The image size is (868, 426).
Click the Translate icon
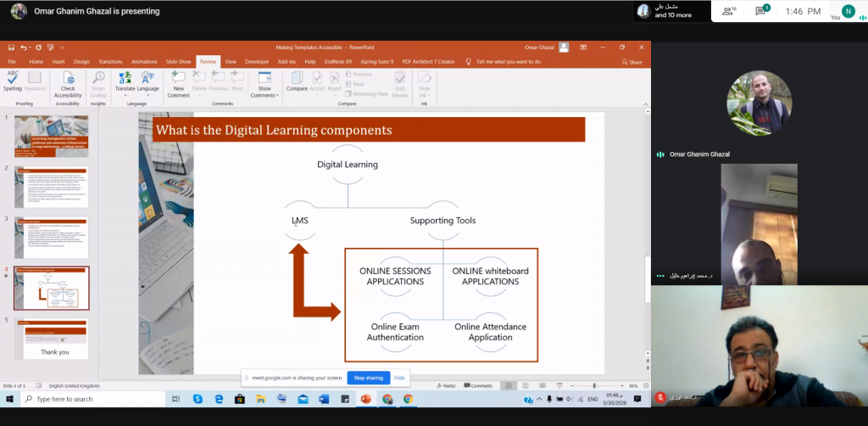(125, 80)
